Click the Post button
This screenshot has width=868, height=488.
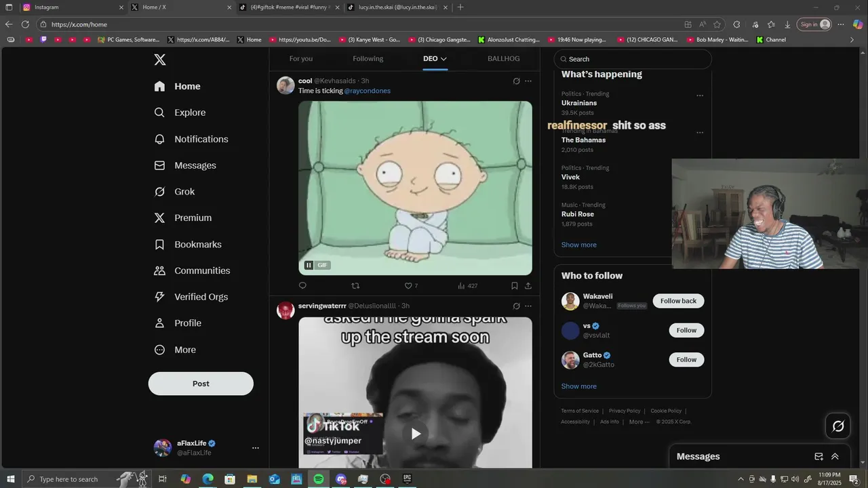click(201, 384)
